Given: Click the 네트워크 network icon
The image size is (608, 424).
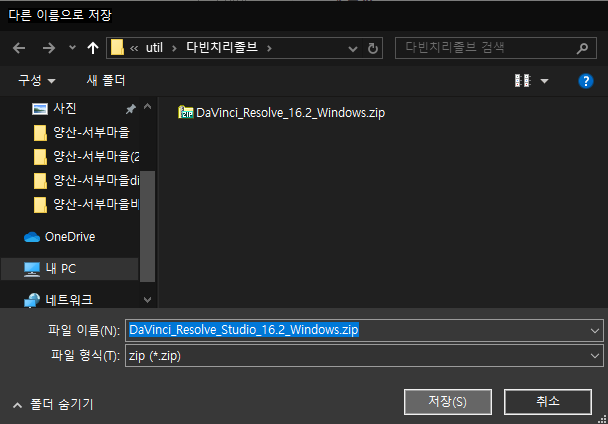Looking at the screenshot, I should (x=32, y=300).
